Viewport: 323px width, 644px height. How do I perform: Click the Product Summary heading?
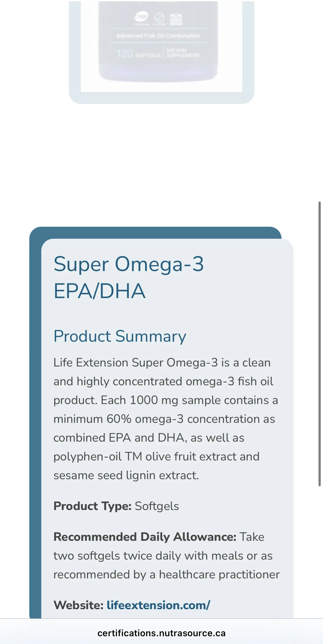(x=120, y=336)
